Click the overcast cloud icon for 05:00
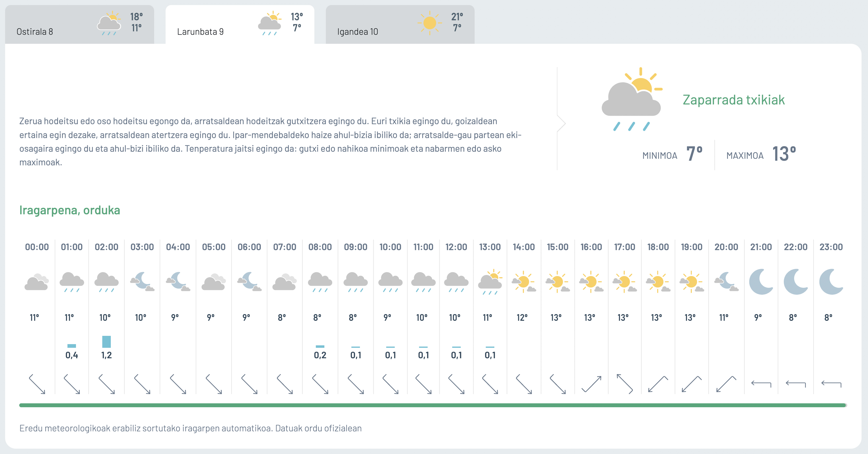This screenshot has width=868, height=454. [x=214, y=282]
